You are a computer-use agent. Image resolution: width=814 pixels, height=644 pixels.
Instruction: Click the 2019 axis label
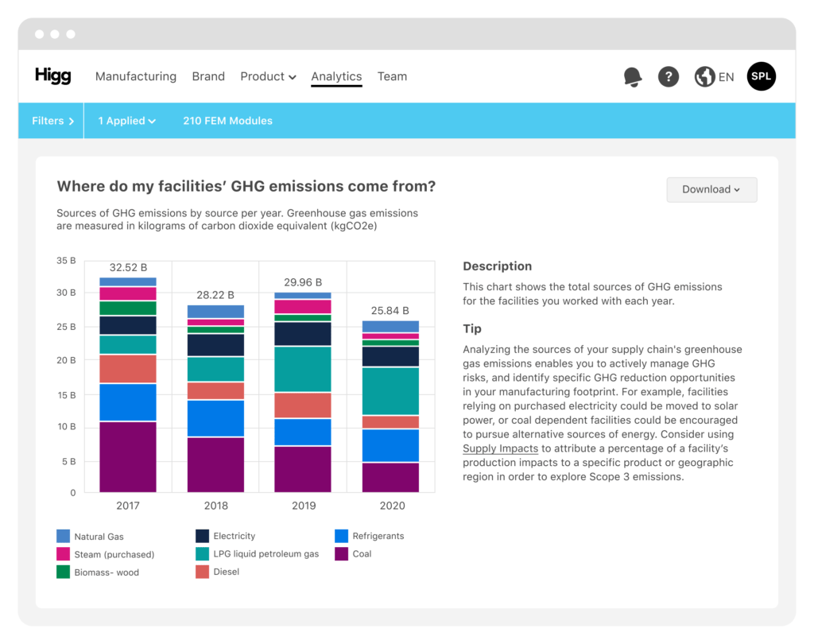pyautogui.click(x=304, y=506)
